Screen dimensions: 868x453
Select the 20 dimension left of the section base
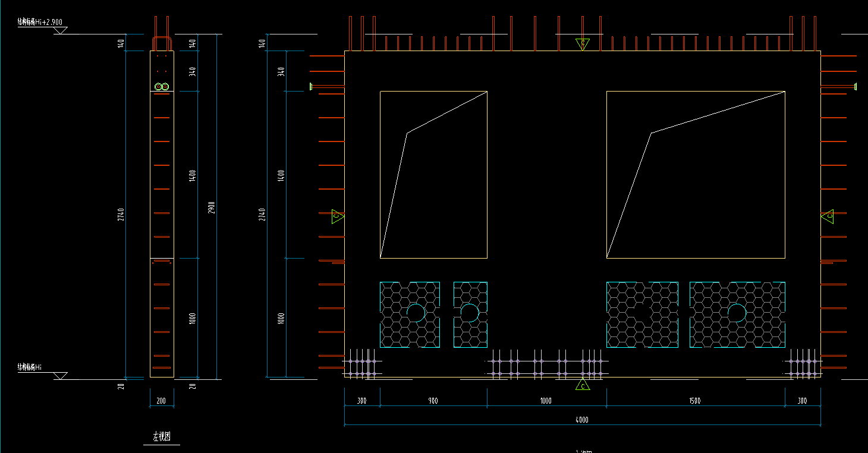pyautogui.click(x=121, y=387)
